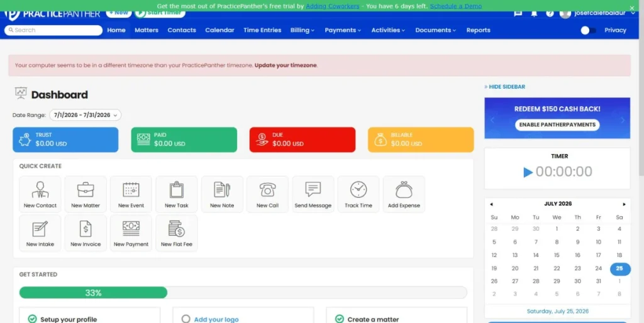644x323 pixels.
Task: Open the user account dropdown
Action: point(598,13)
